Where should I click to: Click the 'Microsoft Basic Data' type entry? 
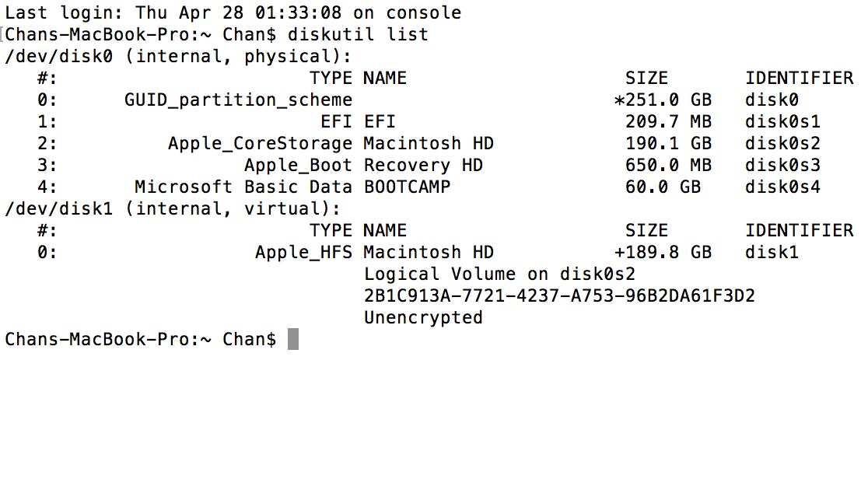243,187
